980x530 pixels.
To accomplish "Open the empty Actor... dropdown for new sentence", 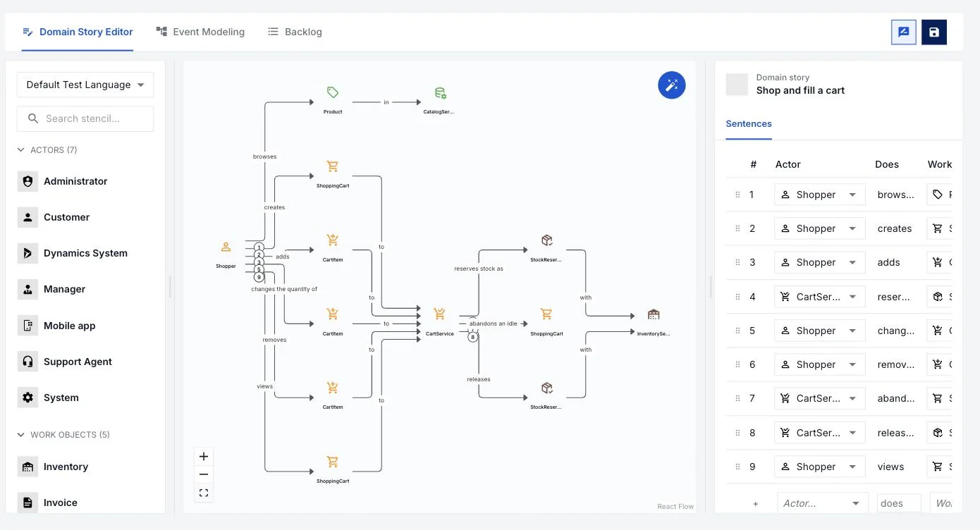I will point(822,503).
